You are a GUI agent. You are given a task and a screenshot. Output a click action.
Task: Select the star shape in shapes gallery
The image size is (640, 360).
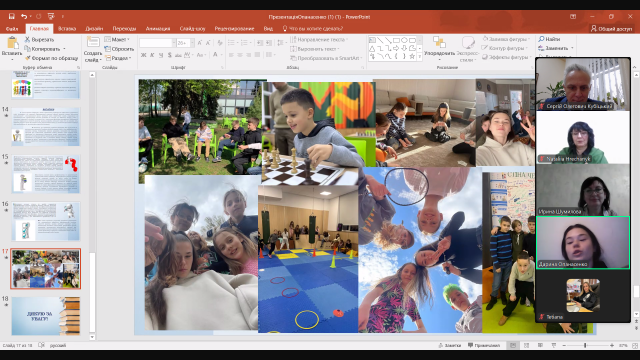(412, 56)
